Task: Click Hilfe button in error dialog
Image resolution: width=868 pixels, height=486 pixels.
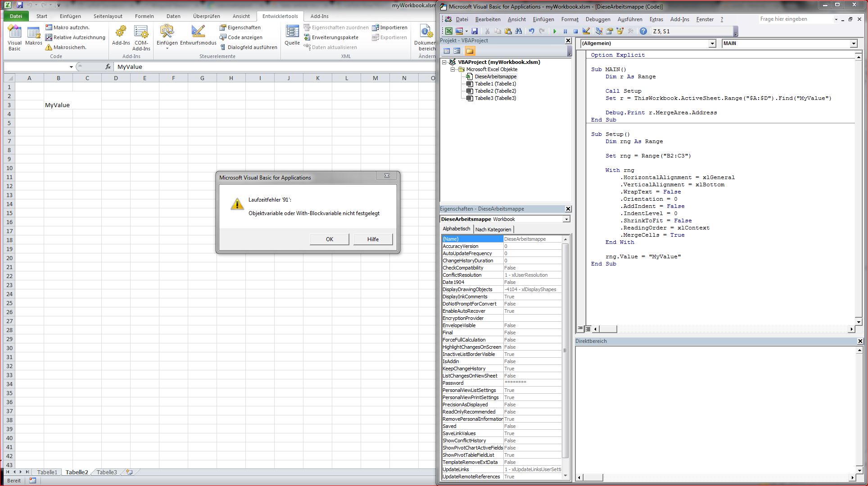Action: pyautogui.click(x=373, y=239)
